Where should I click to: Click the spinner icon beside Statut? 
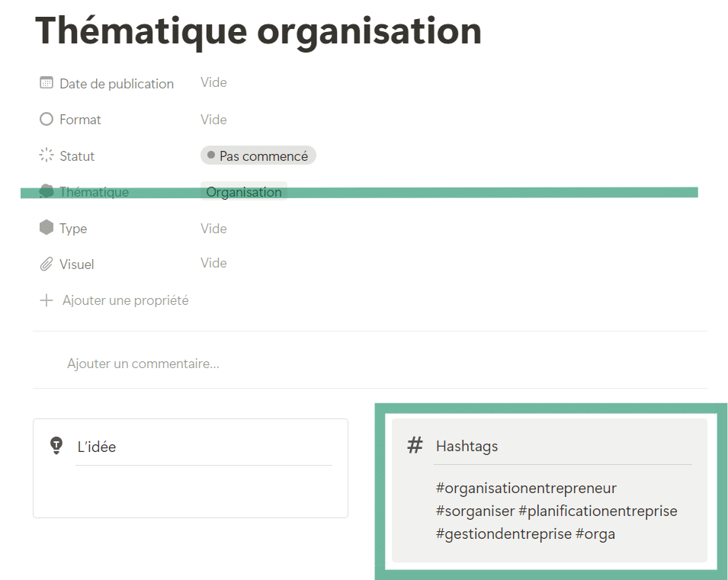click(47, 155)
